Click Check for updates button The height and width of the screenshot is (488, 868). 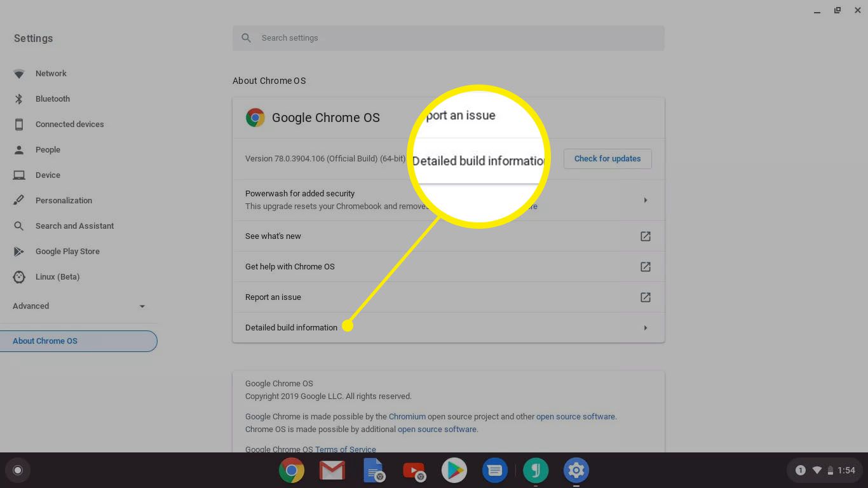click(x=607, y=159)
